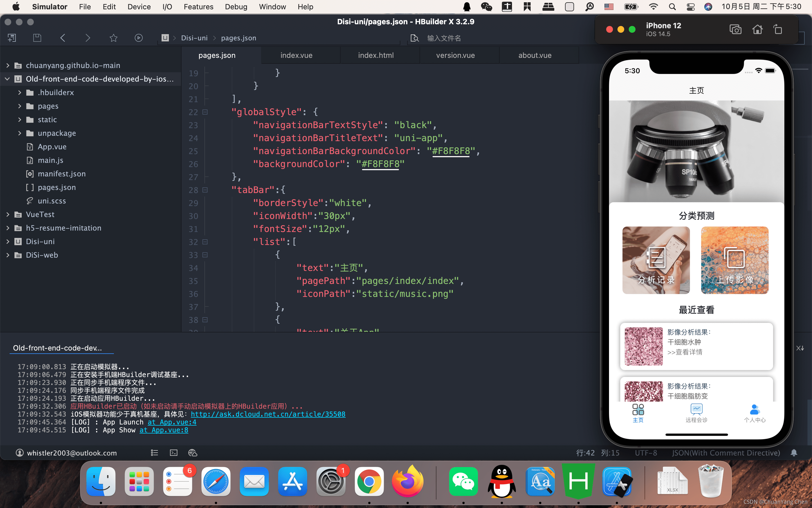Viewport: 812px width, 508px height.
Task: Click the JSON(With Comment Directive) language selector
Action: pyautogui.click(x=726, y=453)
